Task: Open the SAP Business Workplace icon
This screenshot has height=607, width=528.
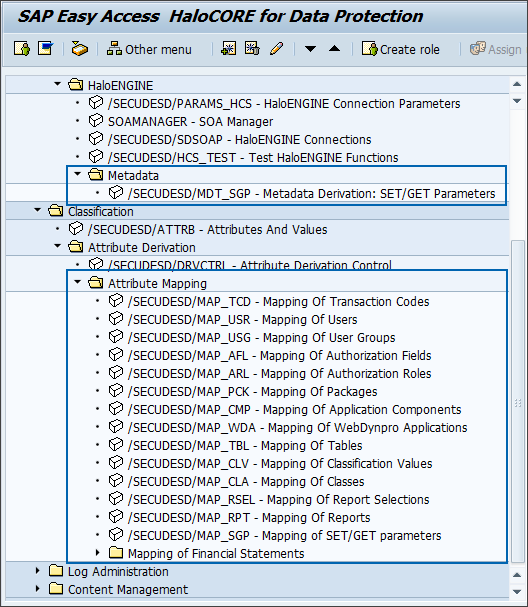Action: [79, 49]
